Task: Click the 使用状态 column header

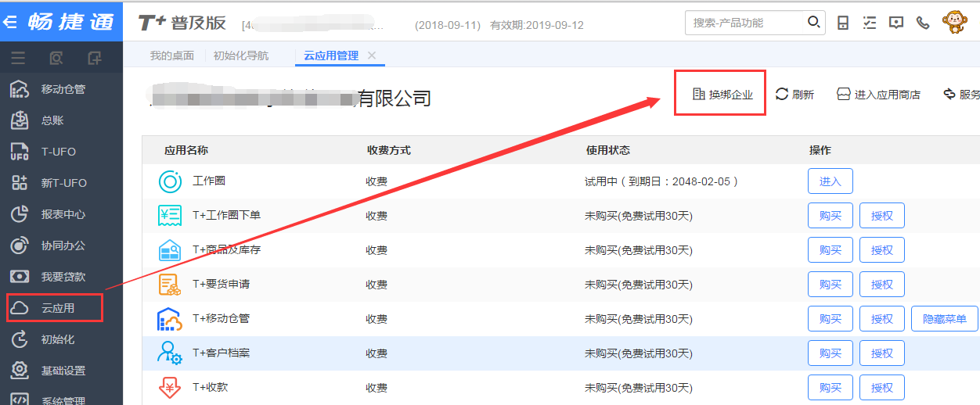Action: [607, 150]
